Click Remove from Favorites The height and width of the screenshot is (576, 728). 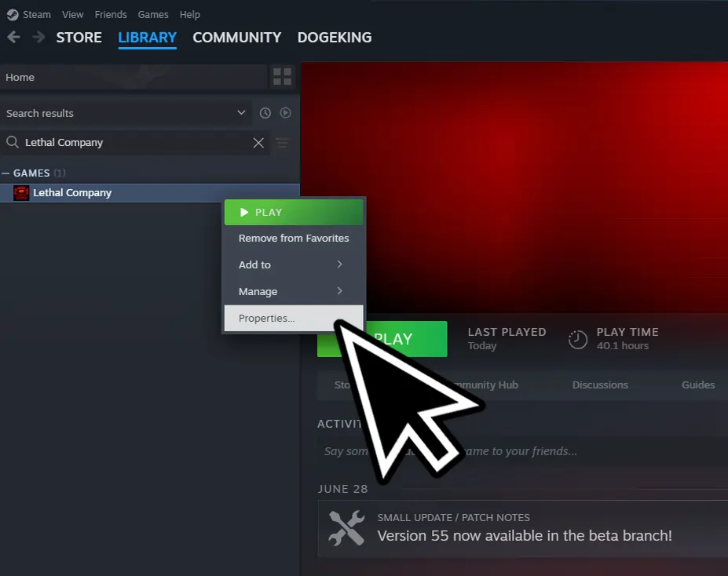[x=294, y=238]
